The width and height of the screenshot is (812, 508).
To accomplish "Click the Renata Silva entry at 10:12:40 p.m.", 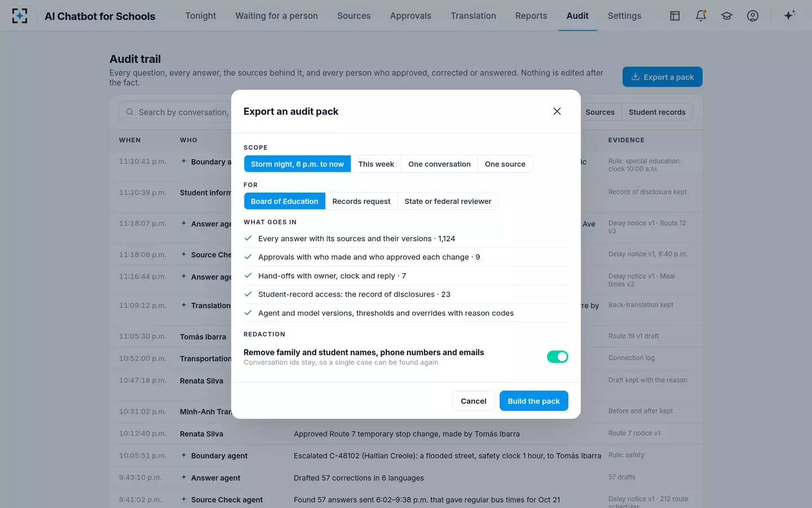I will coord(201,433).
